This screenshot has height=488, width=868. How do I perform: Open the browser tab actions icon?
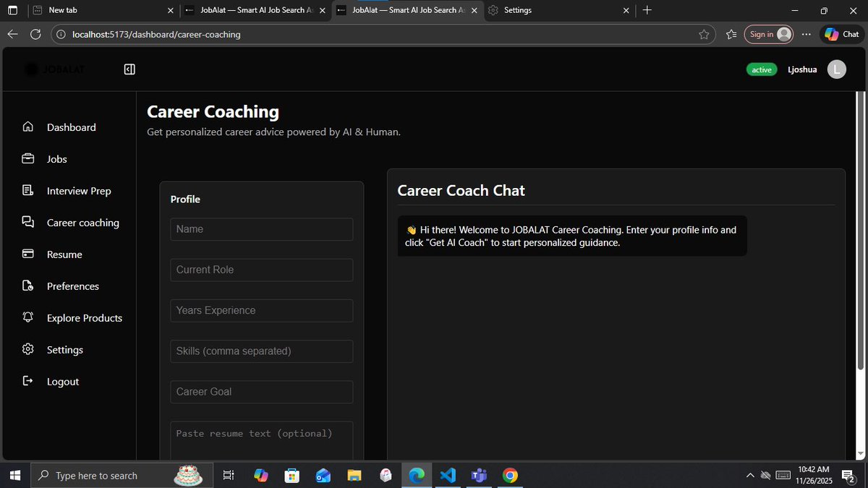(x=12, y=10)
